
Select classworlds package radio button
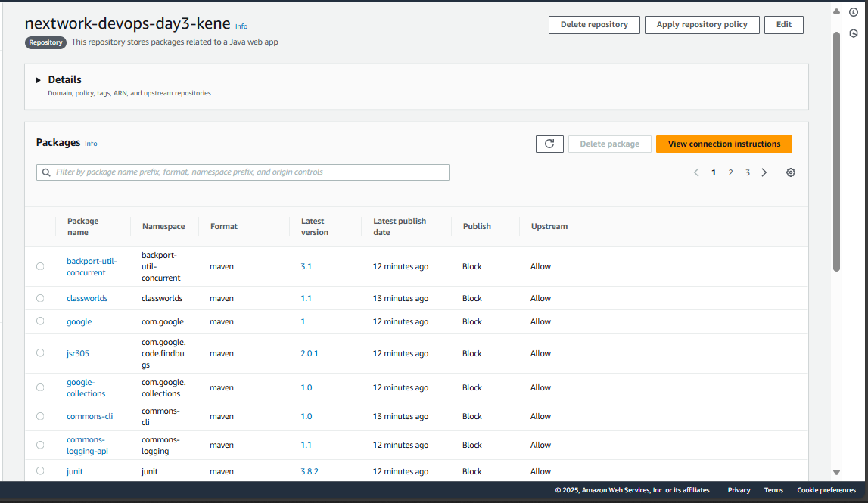[x=40, y=298]
